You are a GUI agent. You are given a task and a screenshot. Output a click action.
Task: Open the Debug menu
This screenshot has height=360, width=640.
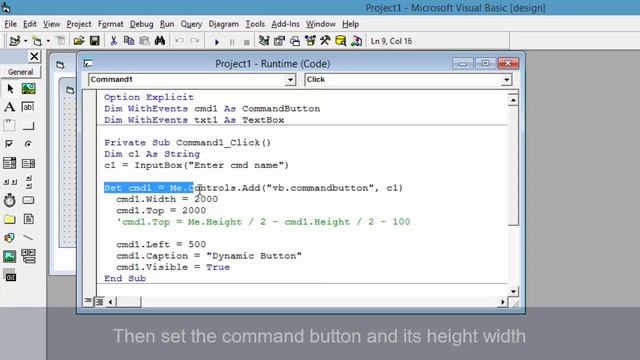click(x=142, y=24)
